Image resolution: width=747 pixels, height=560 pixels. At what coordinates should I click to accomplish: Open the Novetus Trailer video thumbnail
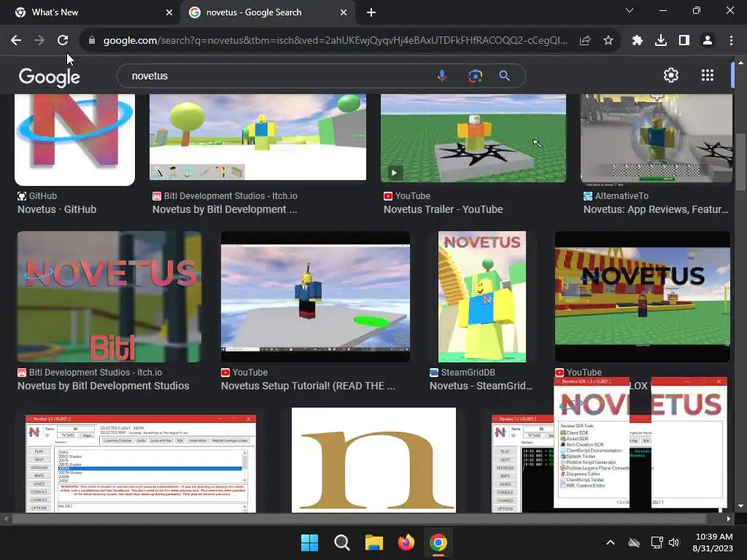click(x=473, y=138)
